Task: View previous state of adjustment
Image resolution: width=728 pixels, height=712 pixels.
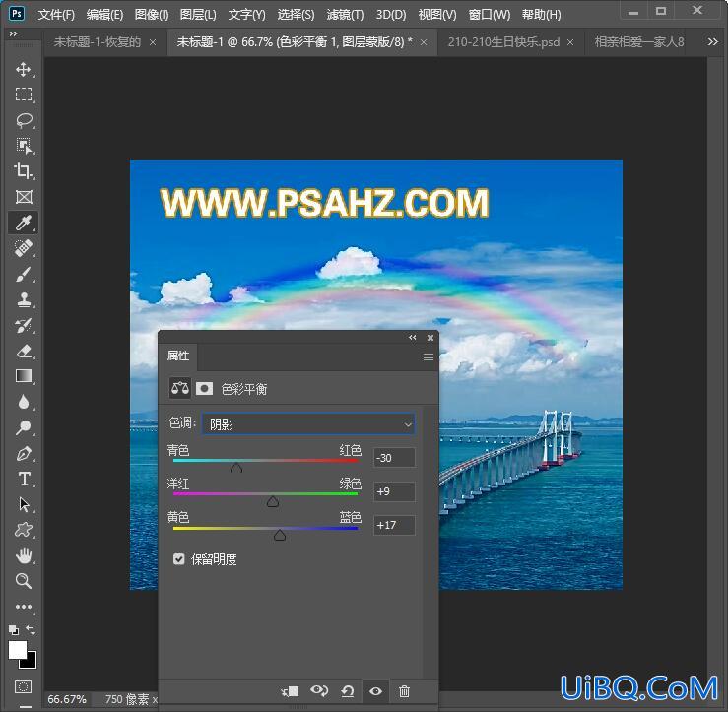Action: [319, 691]
